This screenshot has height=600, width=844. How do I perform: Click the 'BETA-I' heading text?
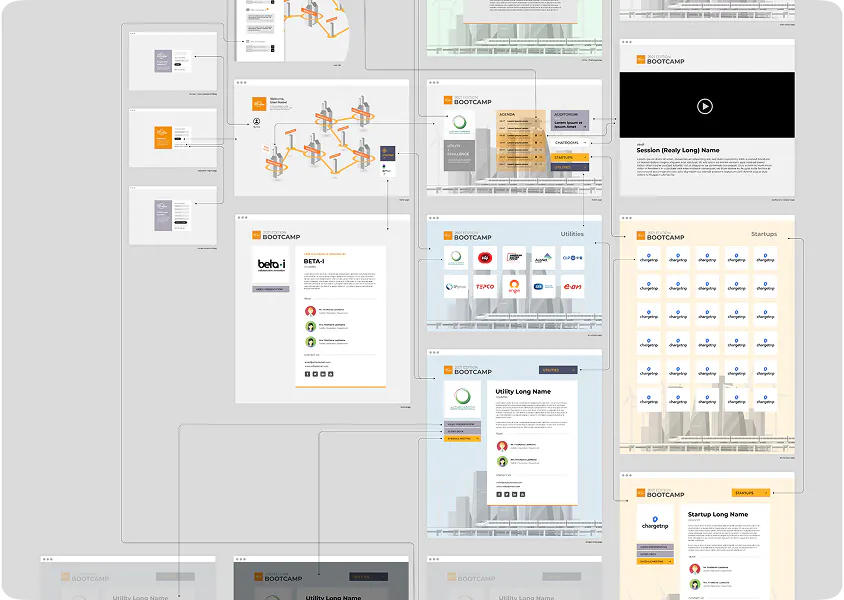(x=314, y=261)
